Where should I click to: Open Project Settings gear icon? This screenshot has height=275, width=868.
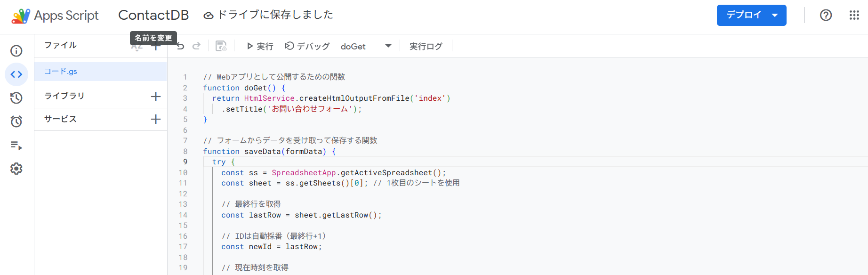tap(16, 169)
